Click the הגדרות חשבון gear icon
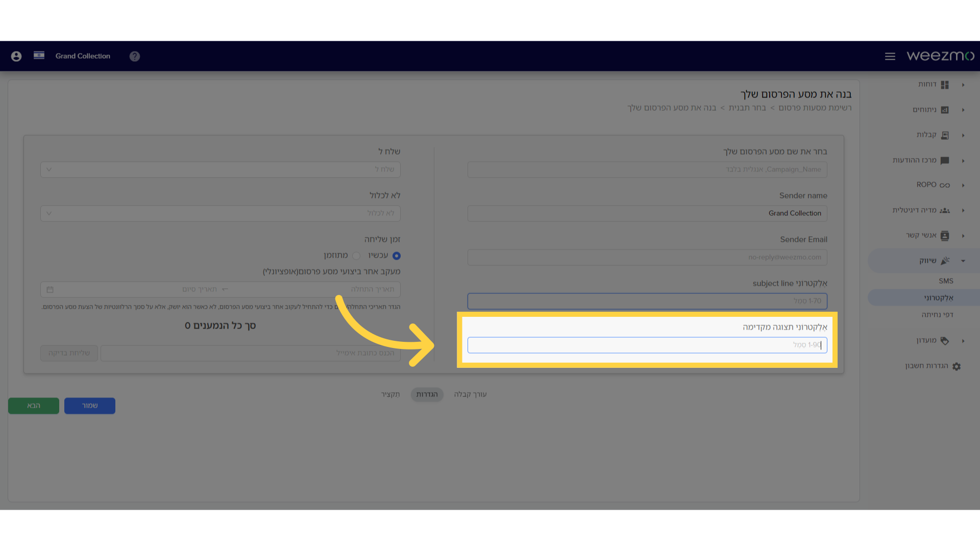This screenshot has height=551, width=980. pos(957,366)
